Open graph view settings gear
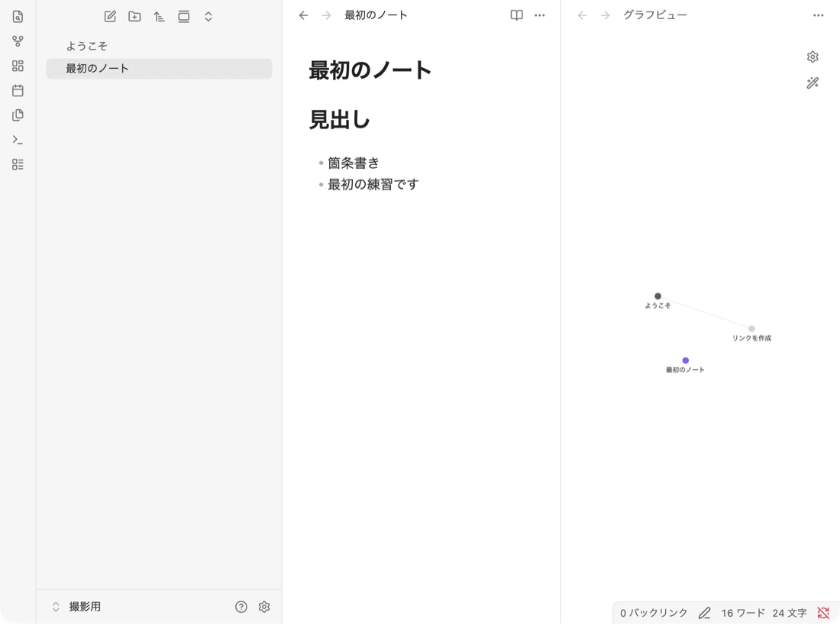The image size is (840, 632). click(813, 57)
